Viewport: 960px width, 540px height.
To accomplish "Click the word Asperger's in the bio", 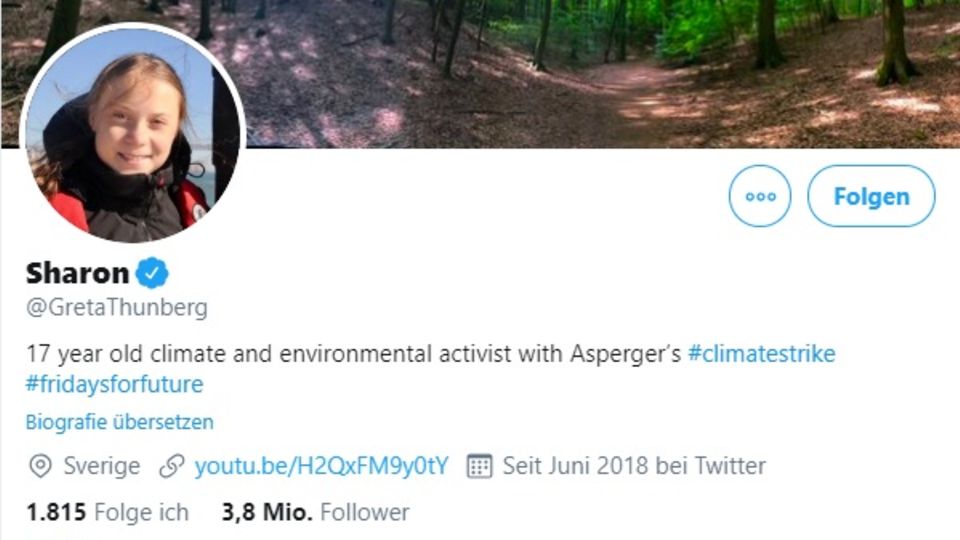I will click(x=625, y=354).
